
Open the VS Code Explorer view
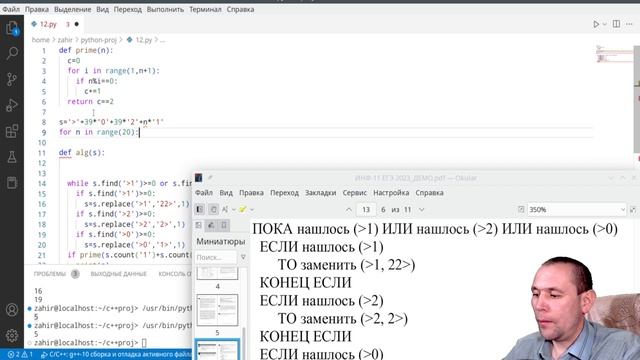(12, 29)
